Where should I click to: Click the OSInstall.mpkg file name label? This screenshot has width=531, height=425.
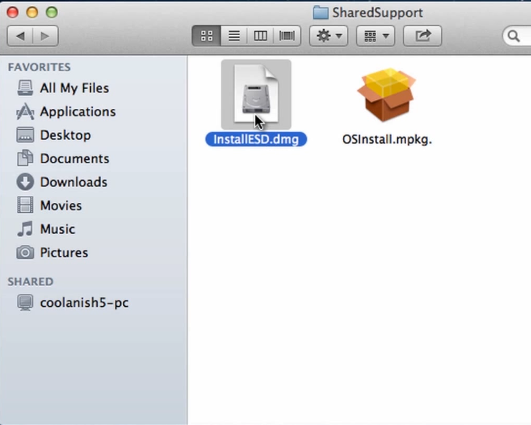pos(387,139)
